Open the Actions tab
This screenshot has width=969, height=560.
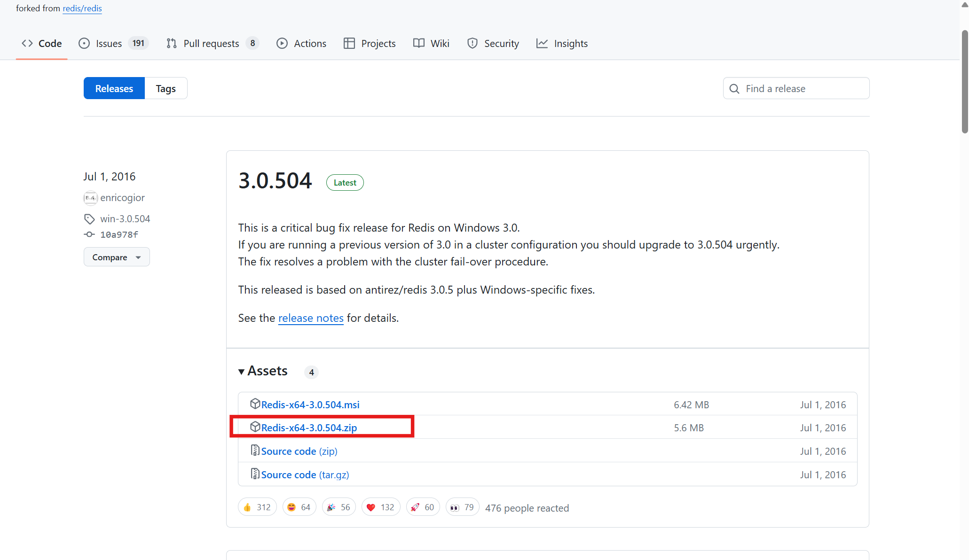[x=301, y=43]
